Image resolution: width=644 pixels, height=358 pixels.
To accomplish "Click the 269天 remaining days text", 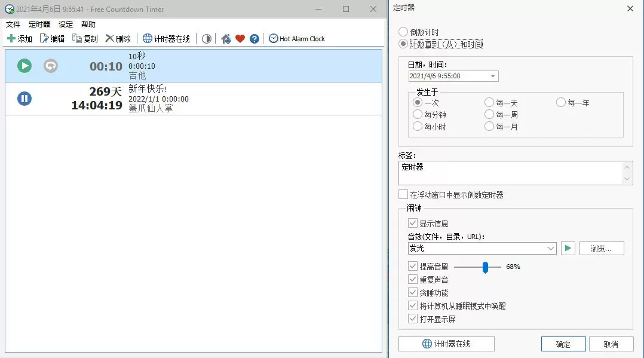I will pos(106,91).
